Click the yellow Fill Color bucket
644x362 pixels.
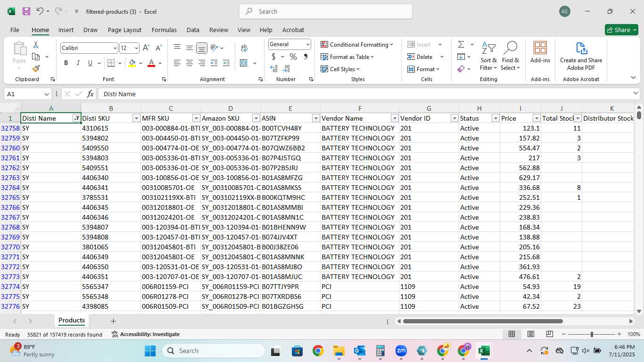click(132, 63)
